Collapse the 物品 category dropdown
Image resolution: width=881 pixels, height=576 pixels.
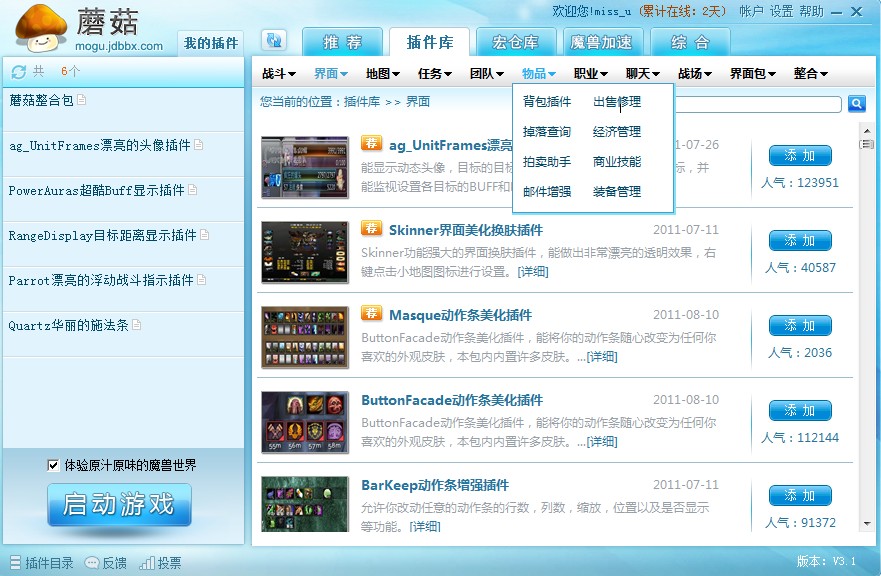click(x=538, y=74)
